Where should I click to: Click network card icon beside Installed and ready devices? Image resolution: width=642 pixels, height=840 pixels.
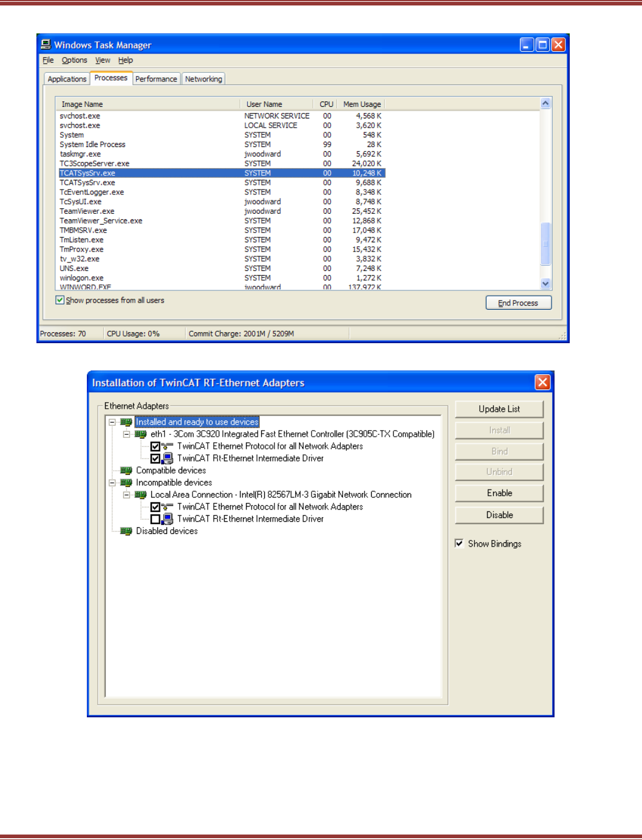[126, 422]
